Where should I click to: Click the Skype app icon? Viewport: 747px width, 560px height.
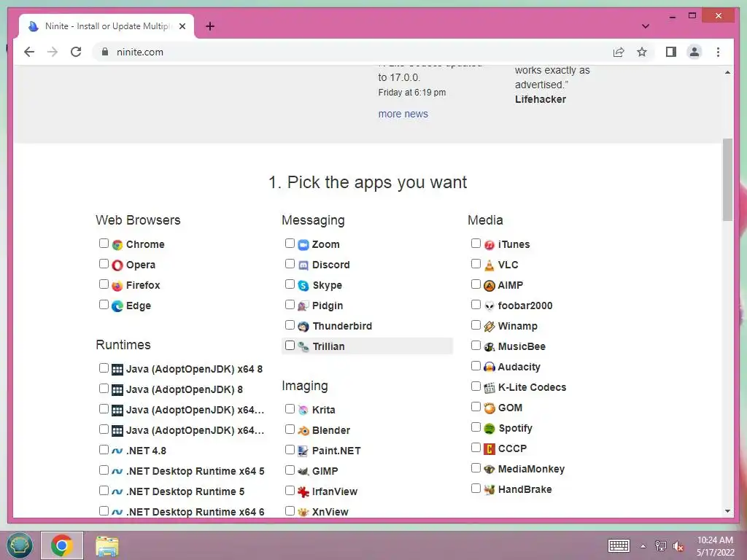tap(303, 286)
